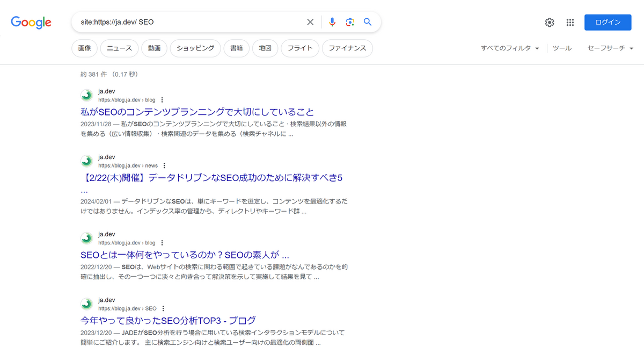Click the 約 381 件 result count
This screenshot has width=644, height=354.
109,74
